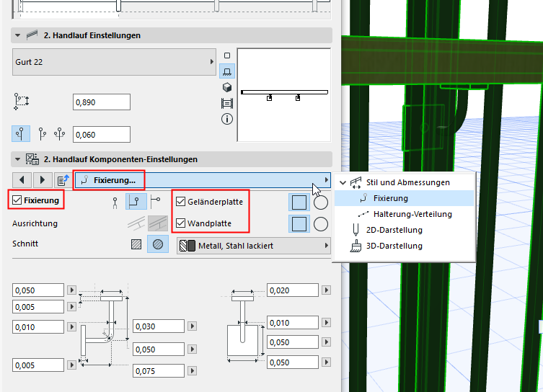Select the horizontal bracket type icon
This screenshot has width=543, height=392.
click(x=156, y=201)
